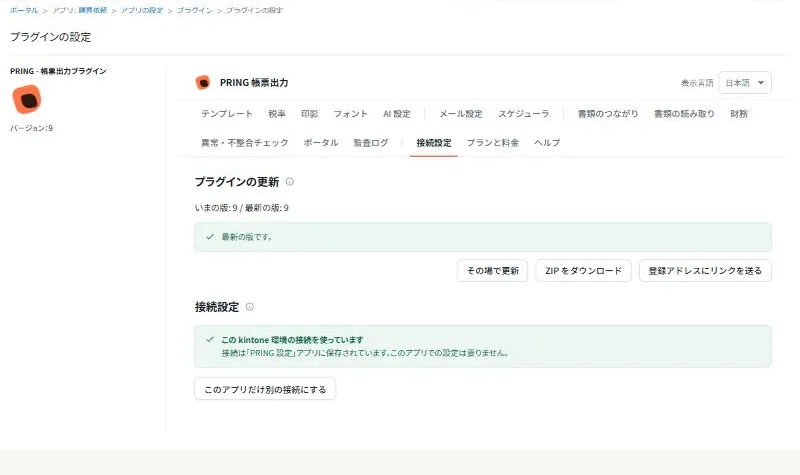The height and width of the screenshot is (475, 800).
Task: Click the PRING plugin logo in sidebar
Action: point(27,99)
